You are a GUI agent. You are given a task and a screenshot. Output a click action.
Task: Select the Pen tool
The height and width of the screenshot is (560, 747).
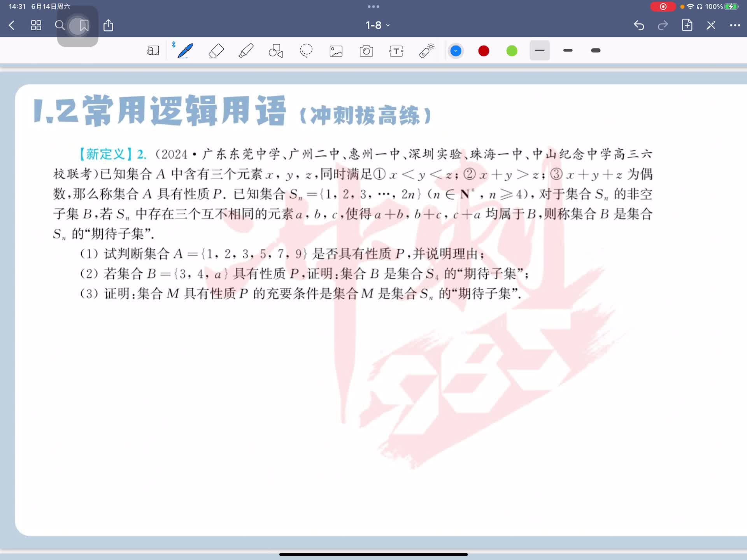[185, 51]
